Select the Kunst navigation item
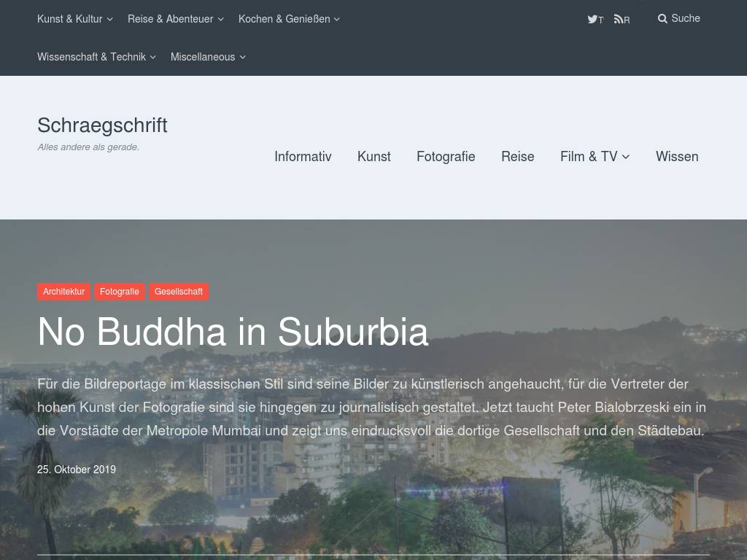The image size is (747, 560). pyautogui.click(x=373, y=156)
